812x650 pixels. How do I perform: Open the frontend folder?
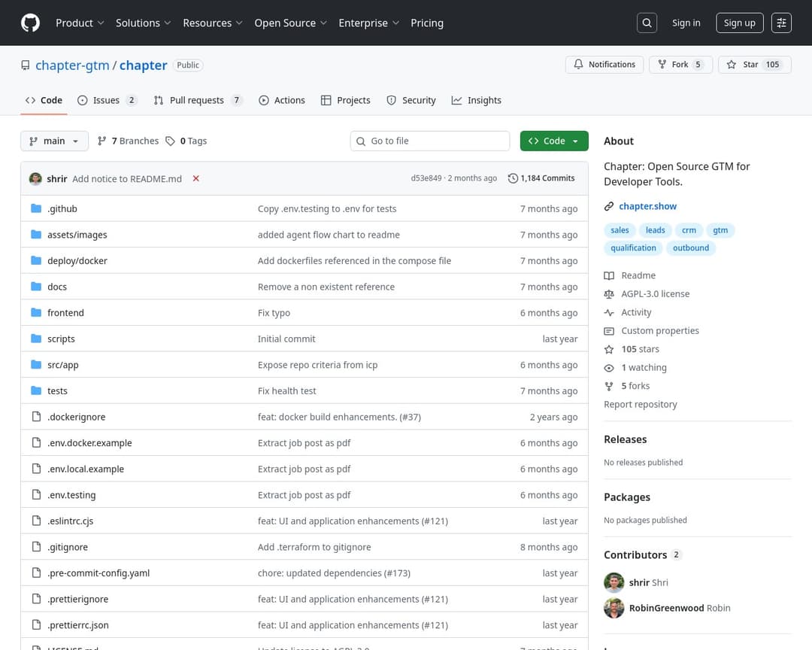[65, 313]
